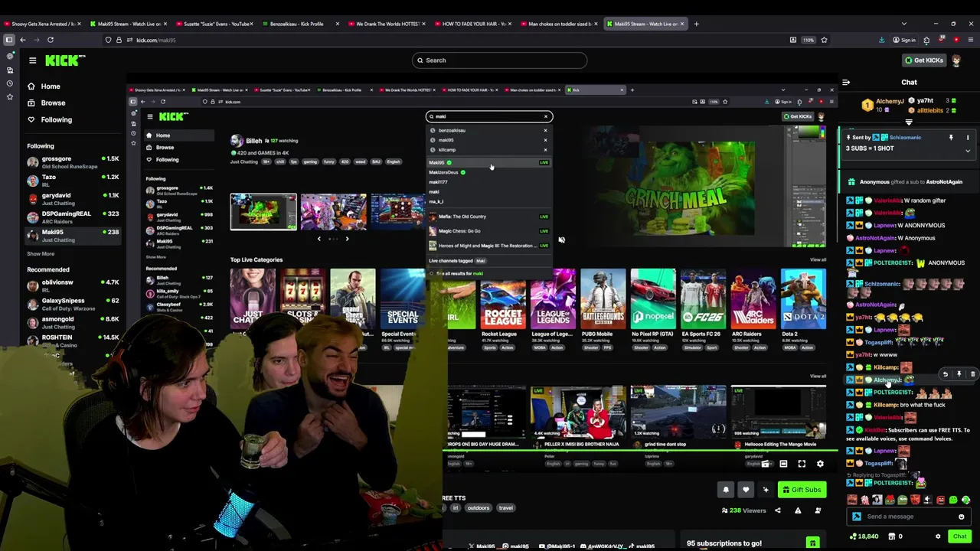
Task: Open GalaxySnipess in Recommended list
Action: tap(73, 305)
